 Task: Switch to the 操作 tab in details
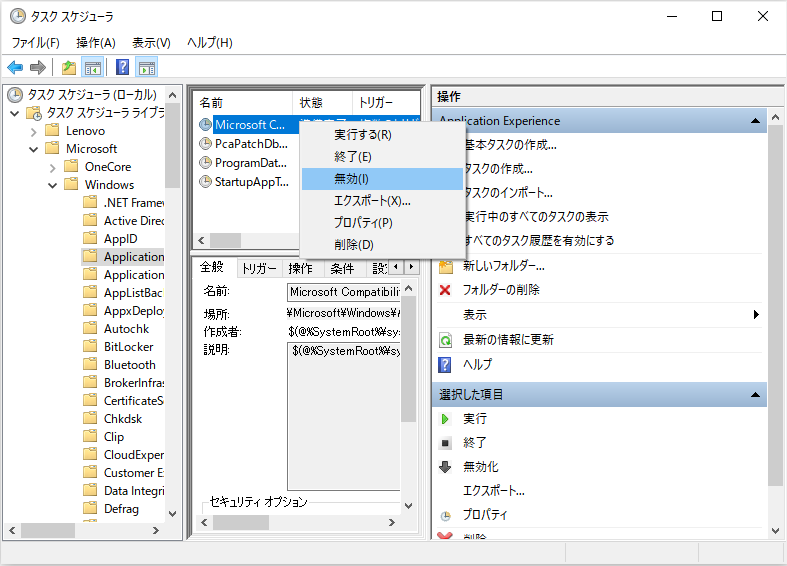coord(301,268)
